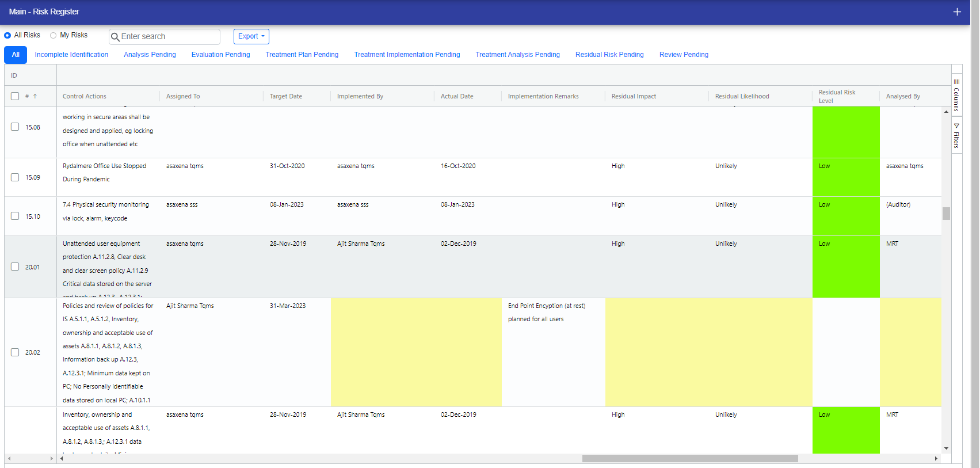980x468 pixels.
Task: Open the Columns side panel
Action: [956, 95]
